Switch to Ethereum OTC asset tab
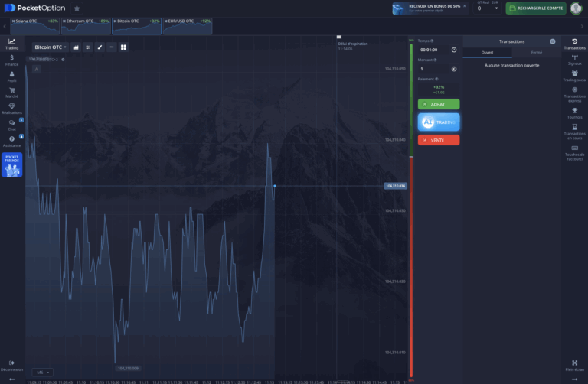This screenshot has height=384, width=588. (86, 26)
